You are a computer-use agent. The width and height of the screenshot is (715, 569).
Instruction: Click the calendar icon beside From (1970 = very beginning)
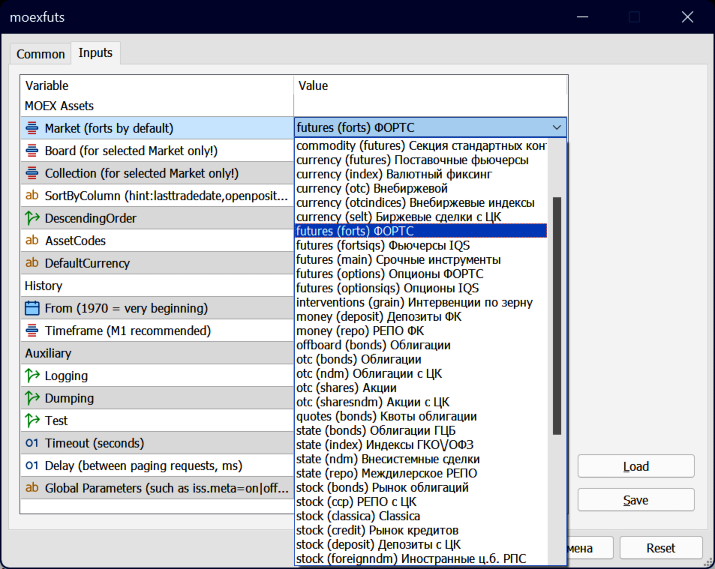pyautogui.click(x=32, y=308)
